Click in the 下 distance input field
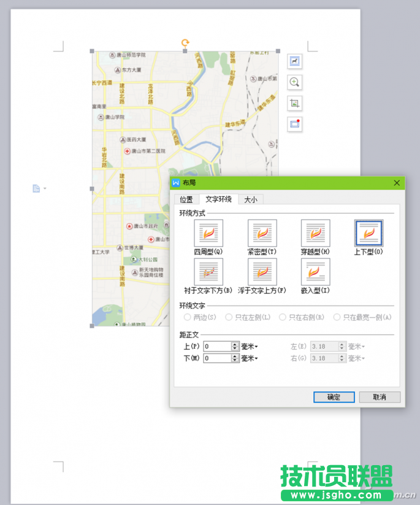 pos(217,358)
